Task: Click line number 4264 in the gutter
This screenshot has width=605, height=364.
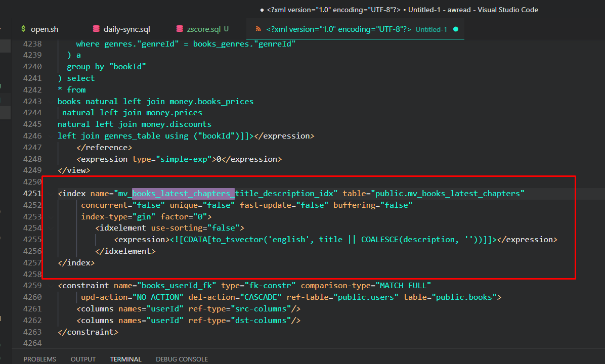Action: click(32, 343)
